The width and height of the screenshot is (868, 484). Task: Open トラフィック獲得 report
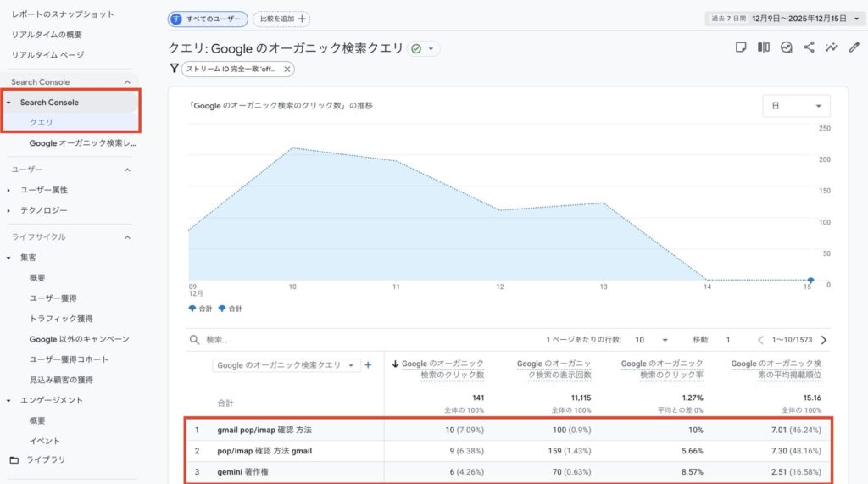click(x=61, y=319)
